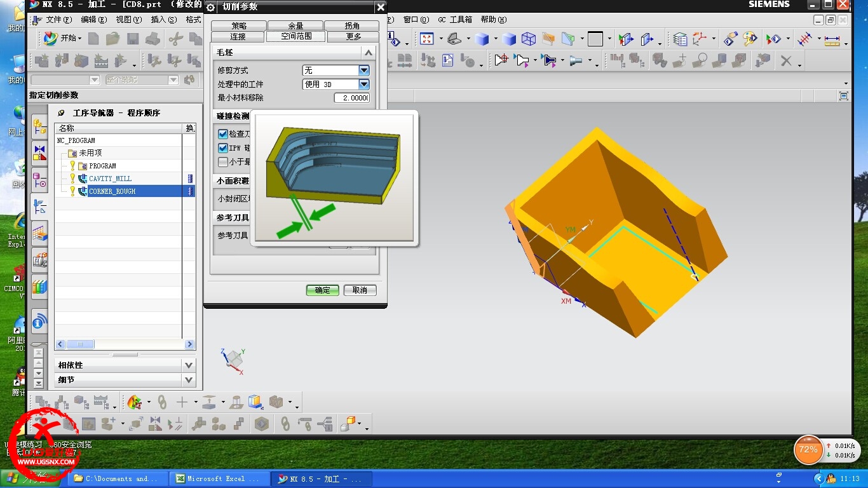Screen dimensions: 868x488
Task: Click the Fit view icon
Action: pyautogui.click(x=426, y=39)
